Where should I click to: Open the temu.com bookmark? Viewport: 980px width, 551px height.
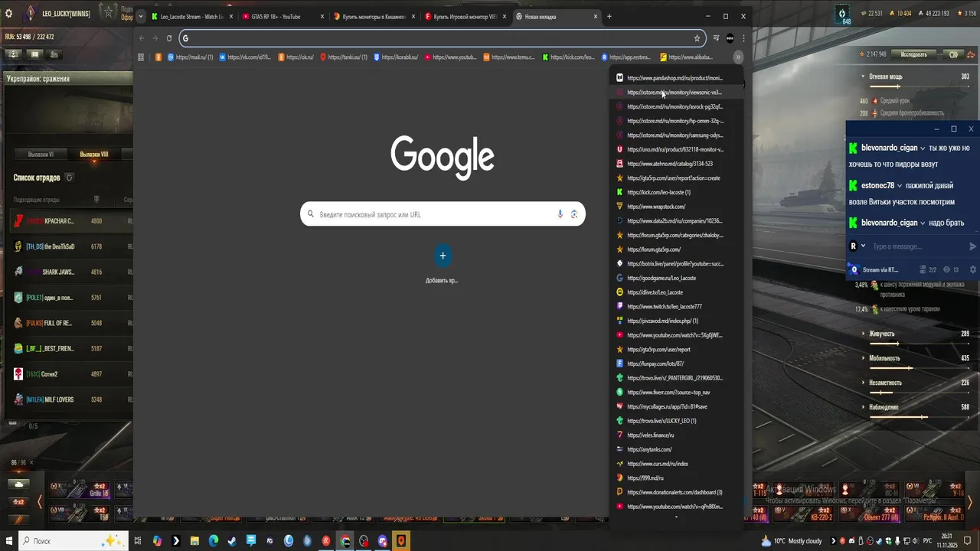tap(509, 57)
